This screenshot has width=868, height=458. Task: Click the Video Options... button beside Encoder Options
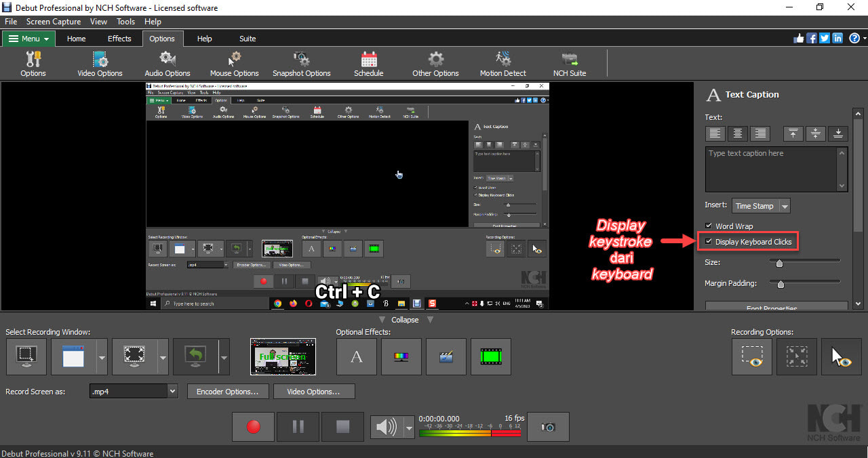tap(314, 392)
